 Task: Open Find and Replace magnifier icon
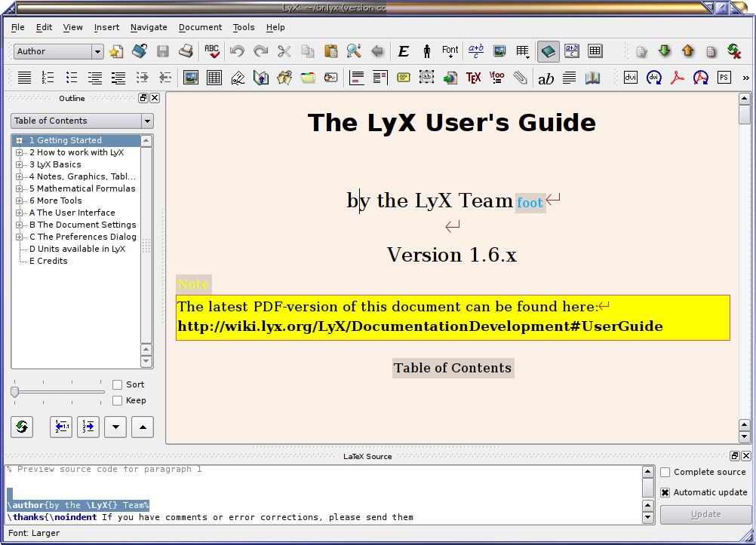tap(354, 51)
